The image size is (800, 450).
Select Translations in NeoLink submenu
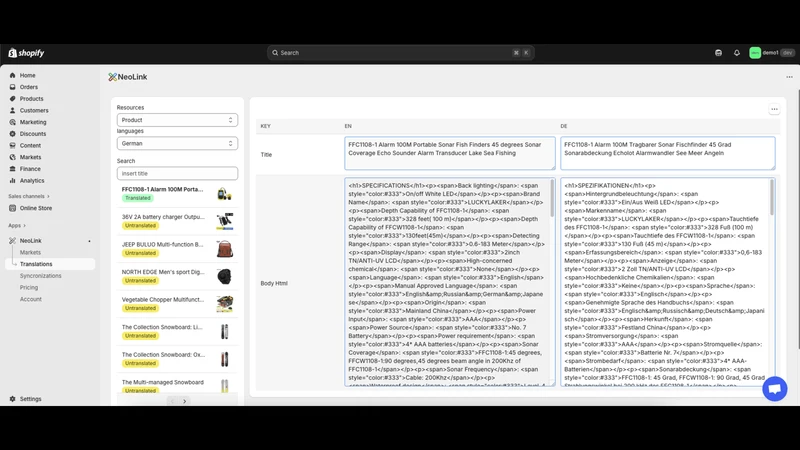point(50,264)
